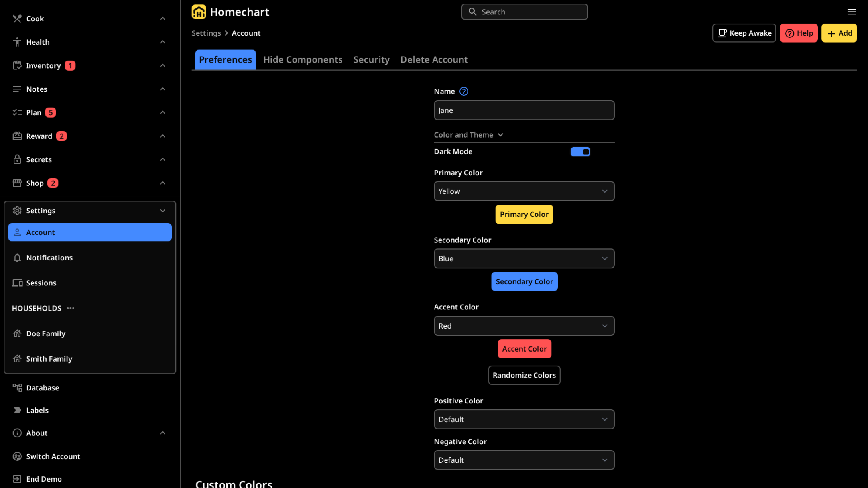This screenshot has width=868, height=488.
Task: Switch to the Security tab
Action: pyautogui.click(x=371, y=60)
